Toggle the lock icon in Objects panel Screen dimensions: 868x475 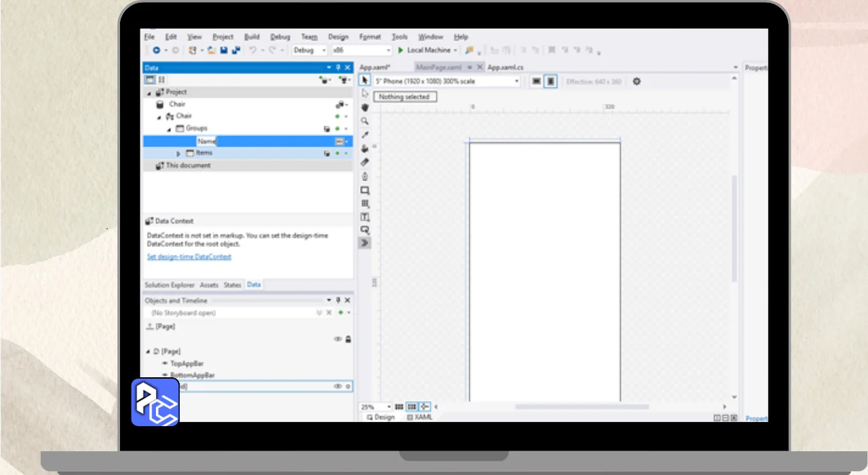point(349,339)
